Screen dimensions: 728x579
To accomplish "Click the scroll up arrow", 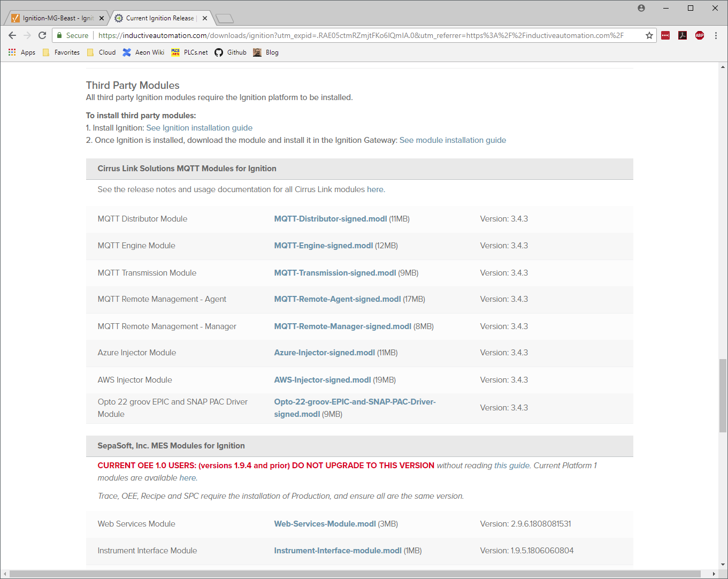I will point(723,67).
